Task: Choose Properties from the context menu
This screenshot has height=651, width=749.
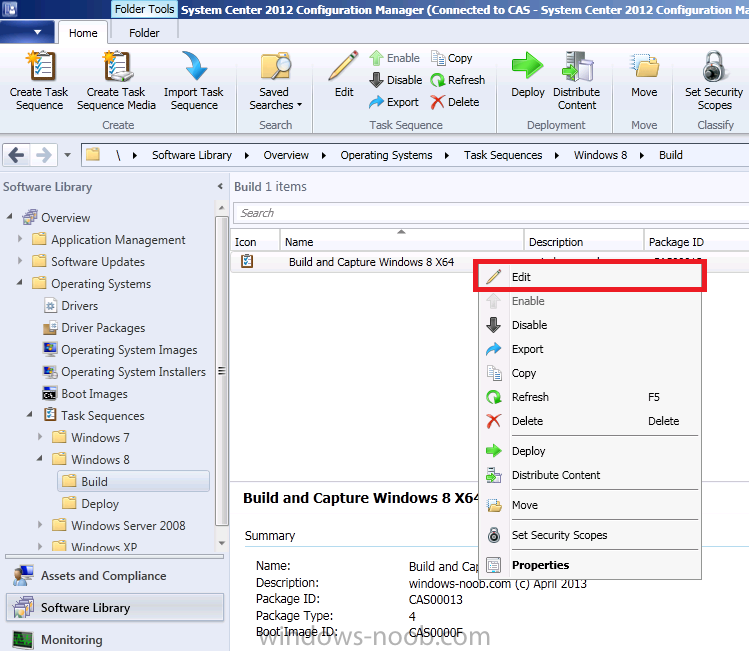Action: (x=590, y=565)
